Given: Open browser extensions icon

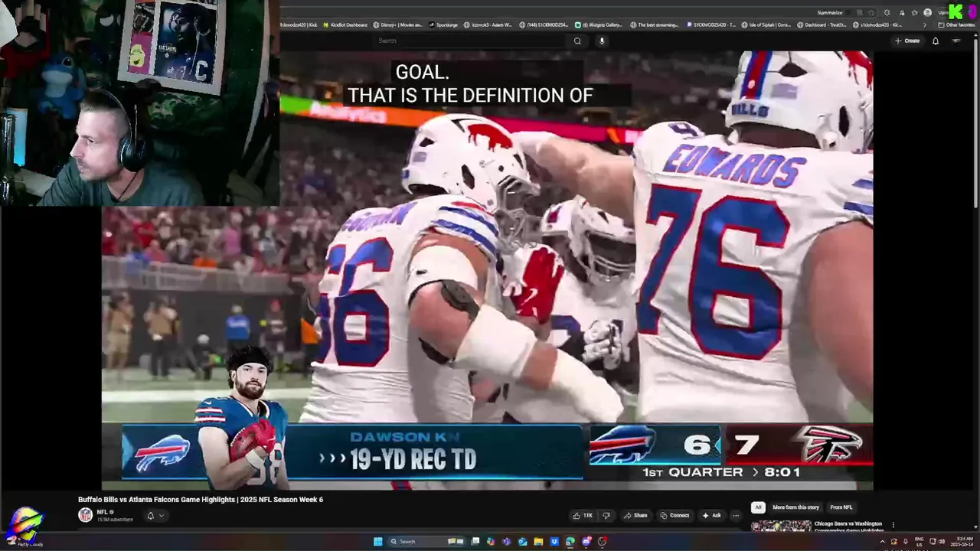Looking at the screenshot, I should (887, 12).
